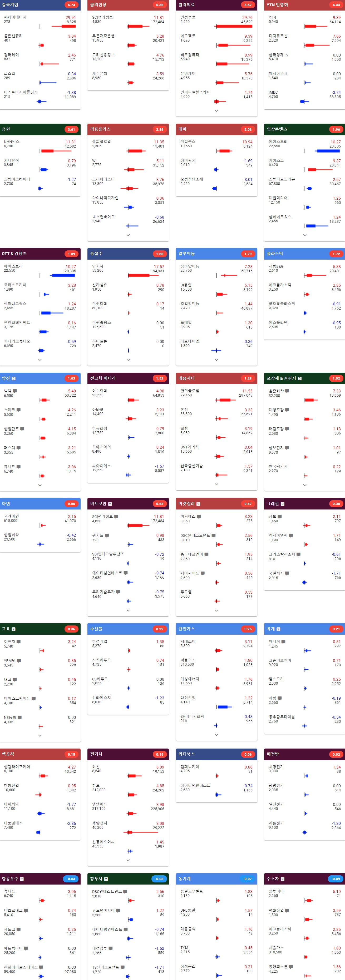Image resolution: width=345 pixels, height=980 pixels.
Task: Click the question mark on 항공우주 header
Action: pyautogui.click(x=22, y=879)
